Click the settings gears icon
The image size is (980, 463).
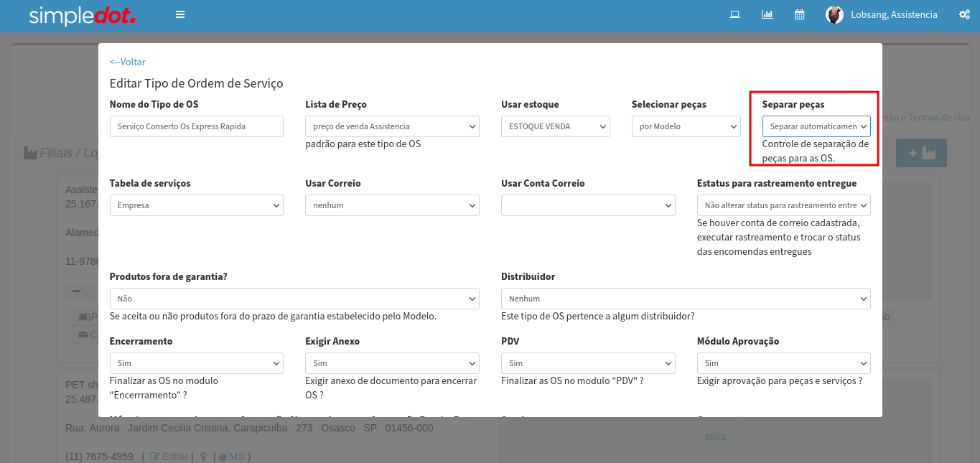(964, 14)
